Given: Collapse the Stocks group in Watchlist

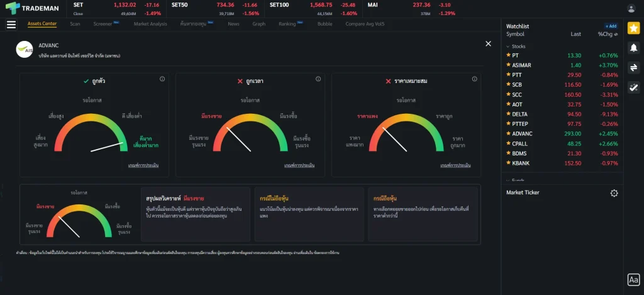Looking at the screenshot, I should click(508, 47).
